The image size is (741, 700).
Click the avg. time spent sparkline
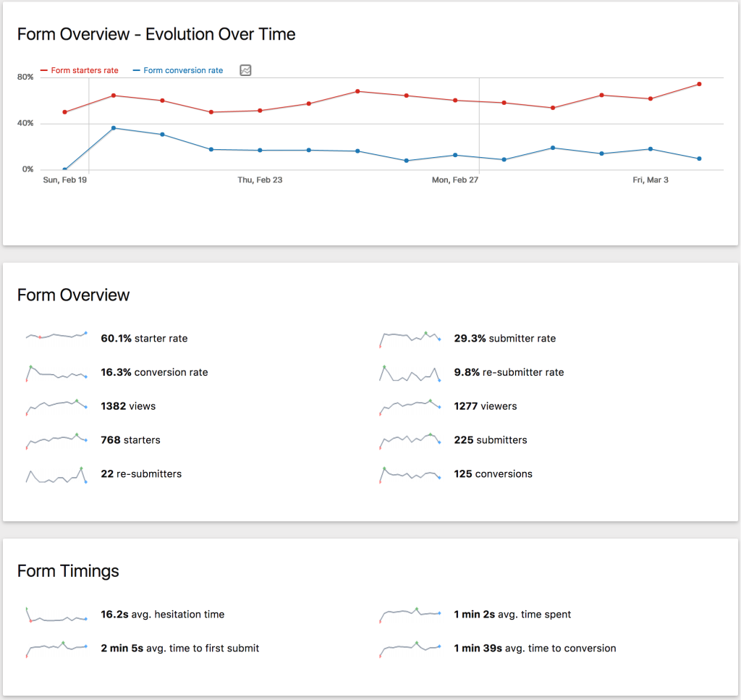pos(410,614)
